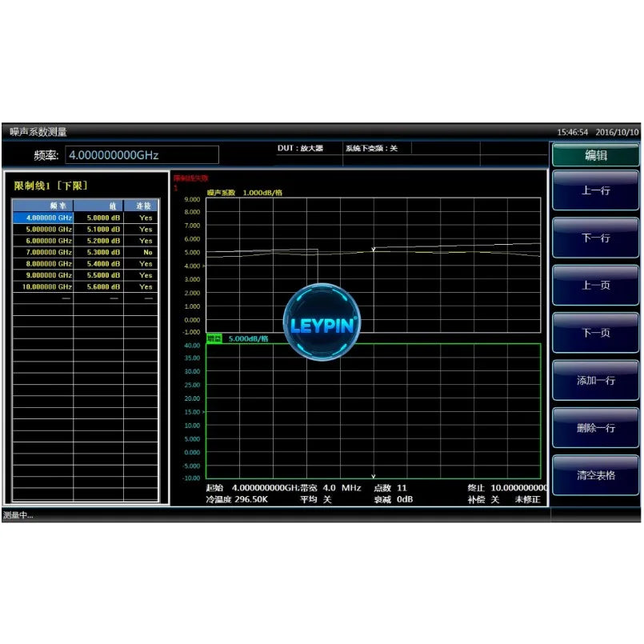Click the 5.1000 dB value cell

tap(98, 229)
